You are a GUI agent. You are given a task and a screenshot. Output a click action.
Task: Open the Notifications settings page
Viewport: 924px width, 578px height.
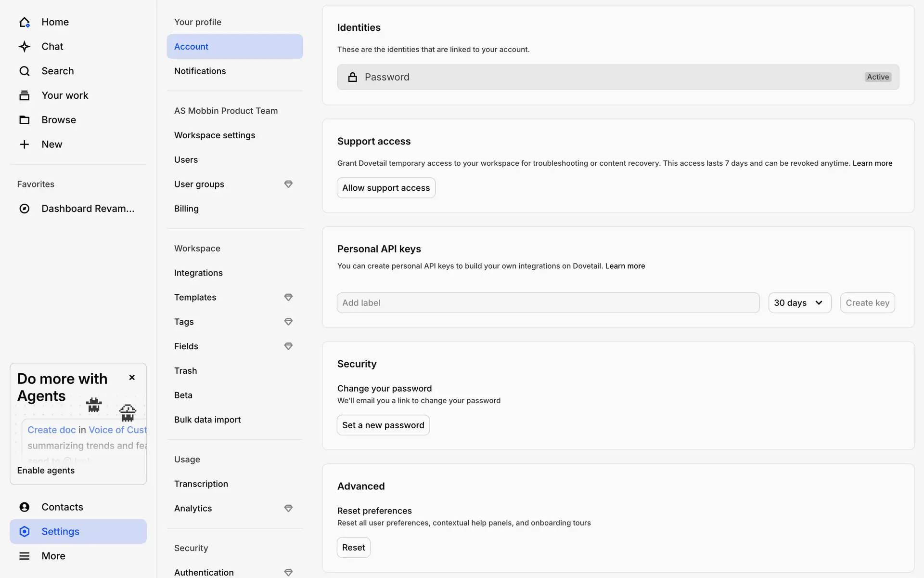click(200, 71)
